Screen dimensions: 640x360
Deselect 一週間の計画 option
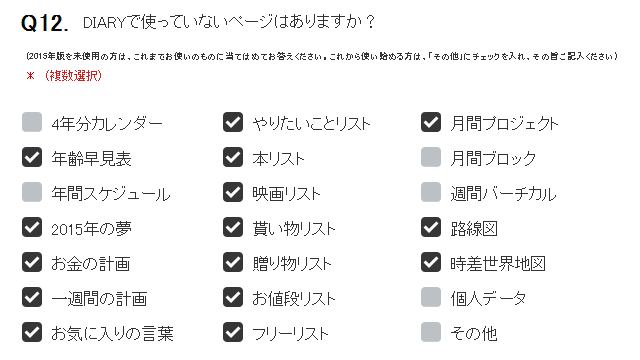32,297
